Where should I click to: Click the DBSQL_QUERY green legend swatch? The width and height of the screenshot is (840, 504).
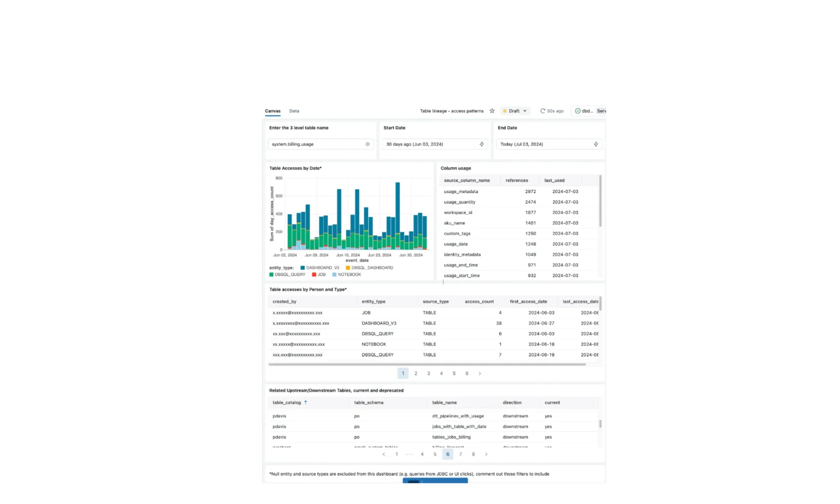[271, 275]
